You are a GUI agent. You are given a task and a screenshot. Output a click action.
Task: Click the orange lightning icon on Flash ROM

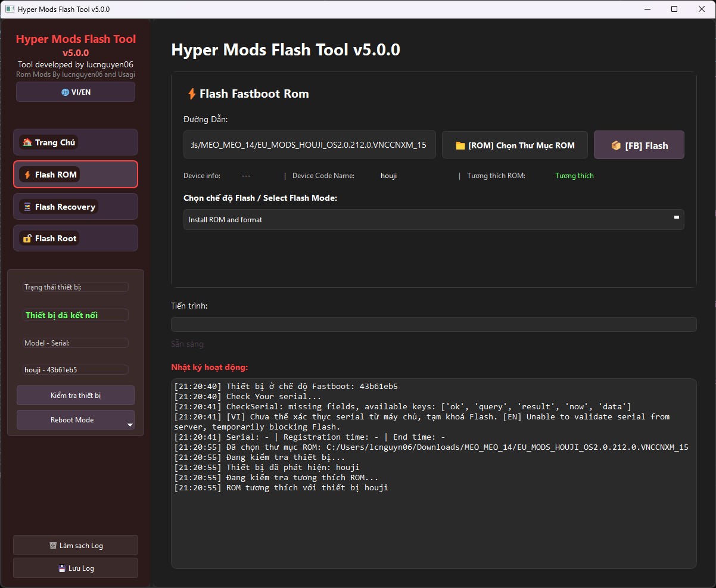(27, 175)
